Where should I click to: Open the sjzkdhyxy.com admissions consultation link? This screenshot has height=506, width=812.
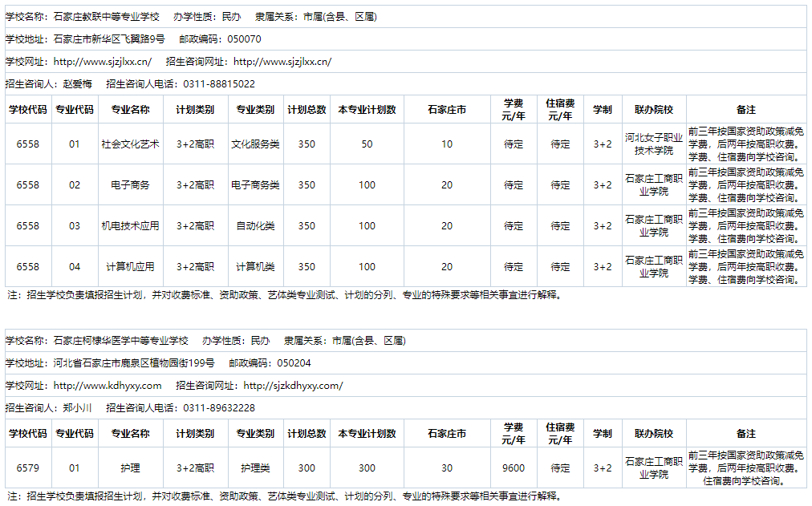coord(293,386)
